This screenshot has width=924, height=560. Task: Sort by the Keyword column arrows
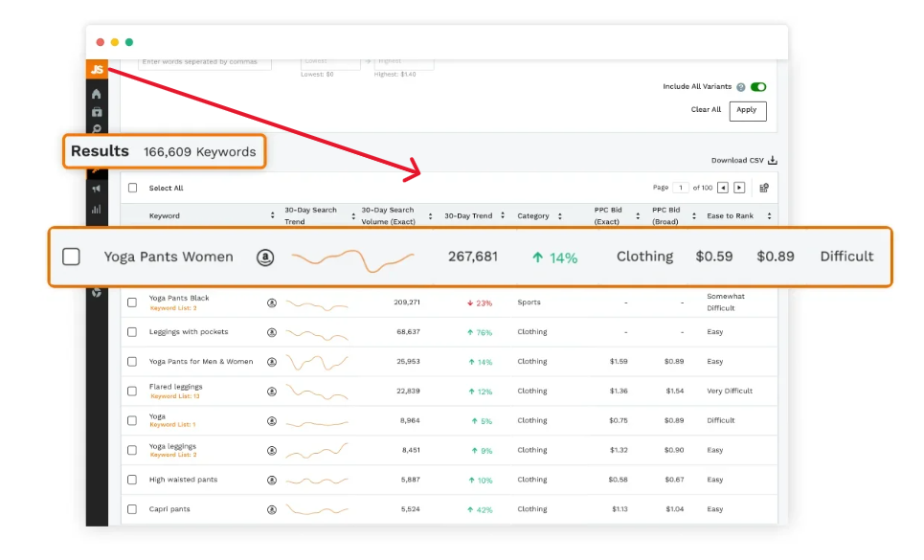pyautogui.click(x=272, y=215)
